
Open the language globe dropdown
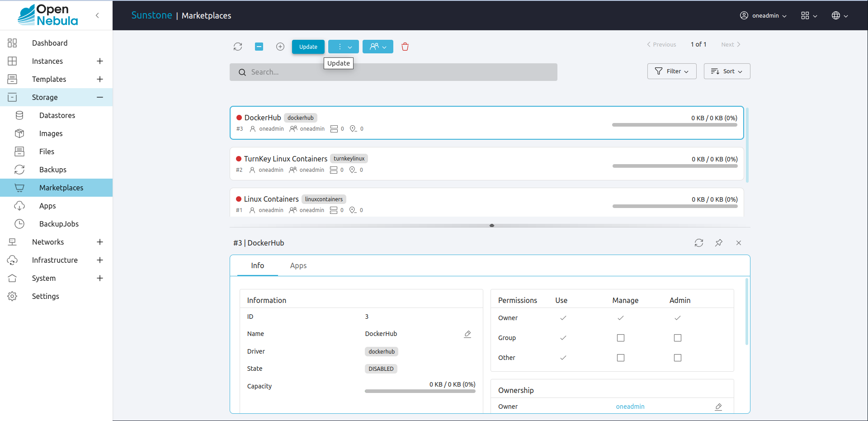[840, 15]
